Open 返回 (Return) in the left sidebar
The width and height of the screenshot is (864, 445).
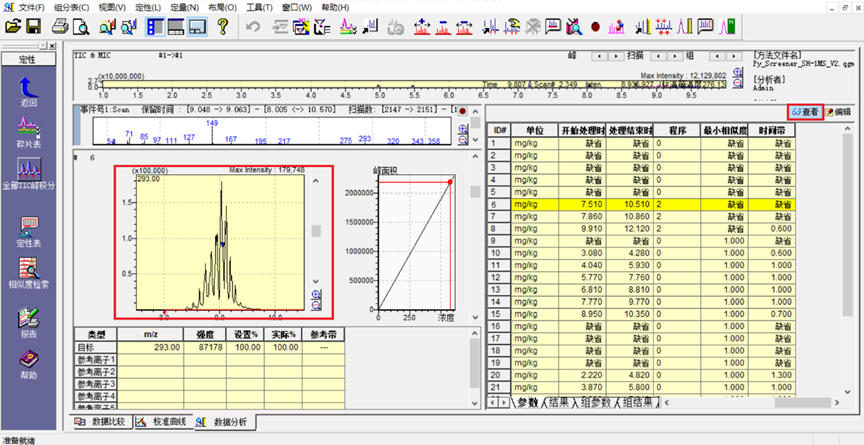tap(29, 91)
